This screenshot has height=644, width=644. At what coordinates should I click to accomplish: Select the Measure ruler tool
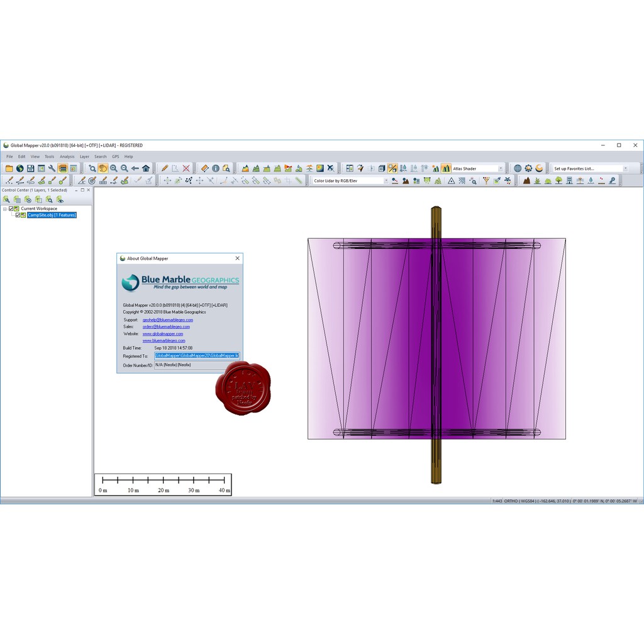[x=204, y=169]
